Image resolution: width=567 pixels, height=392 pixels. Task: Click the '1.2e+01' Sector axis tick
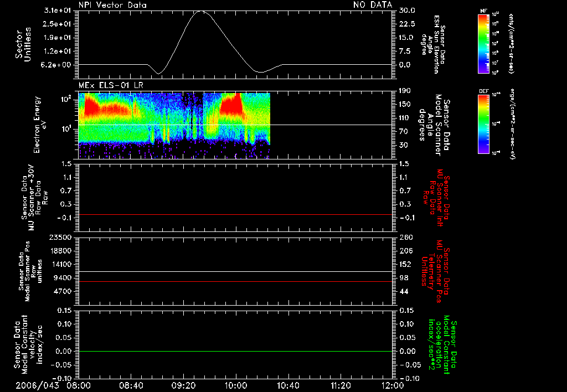coord(58,51)
